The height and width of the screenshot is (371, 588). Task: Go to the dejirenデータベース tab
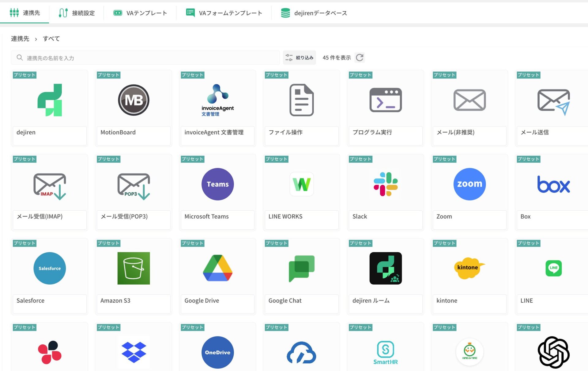[x=314, y=13]
